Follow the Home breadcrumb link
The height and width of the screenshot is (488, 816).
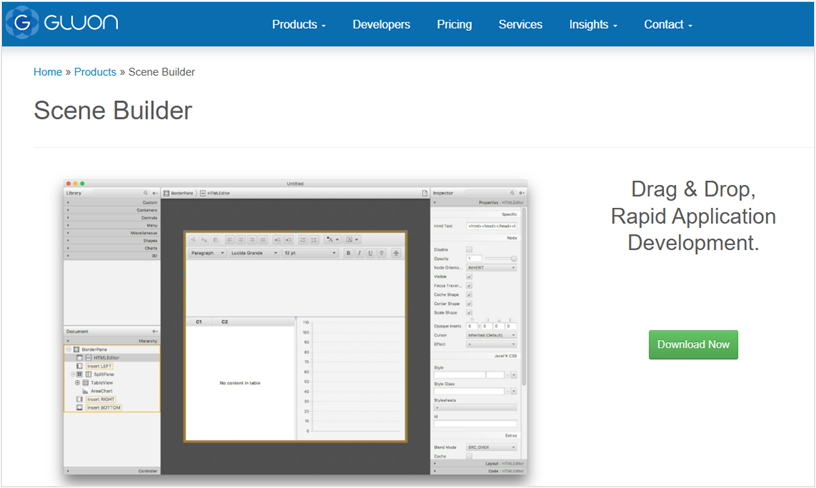(48, 72)
